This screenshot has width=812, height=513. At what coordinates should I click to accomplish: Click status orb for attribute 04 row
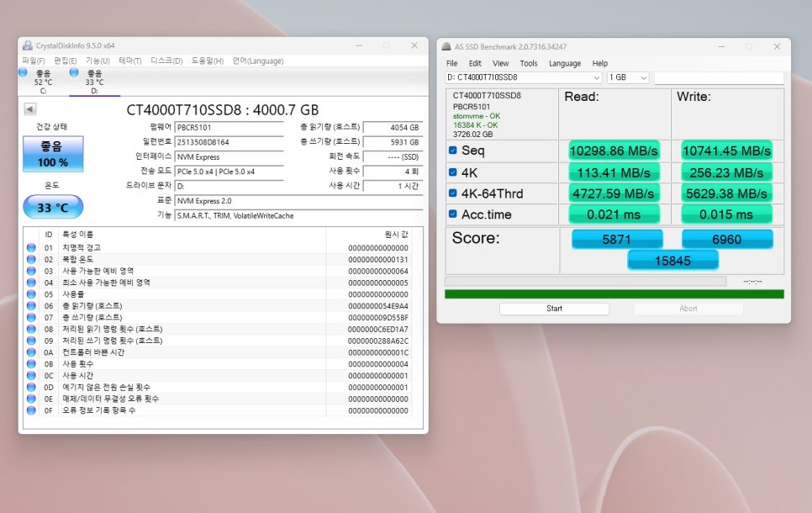click(x=31, y=283)
